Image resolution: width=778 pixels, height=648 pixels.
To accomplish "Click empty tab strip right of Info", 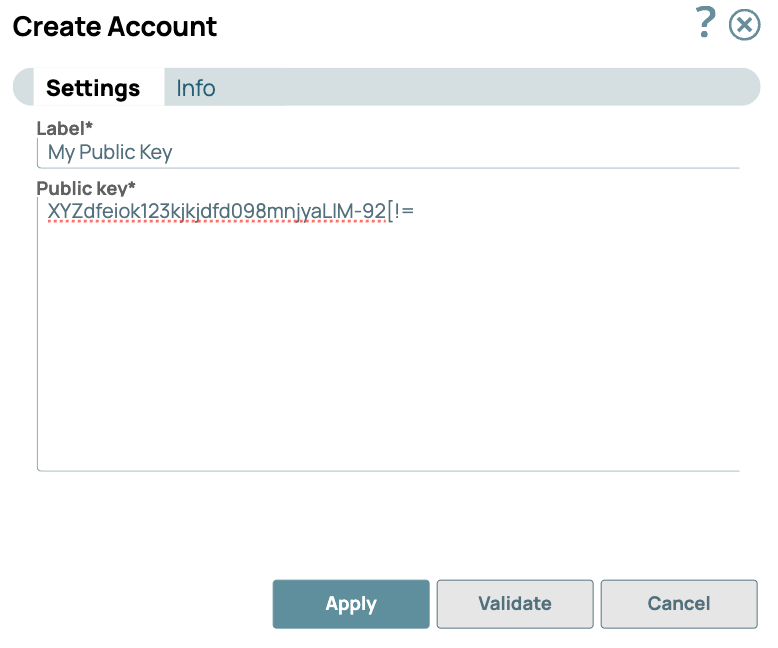I will (480, 88).
